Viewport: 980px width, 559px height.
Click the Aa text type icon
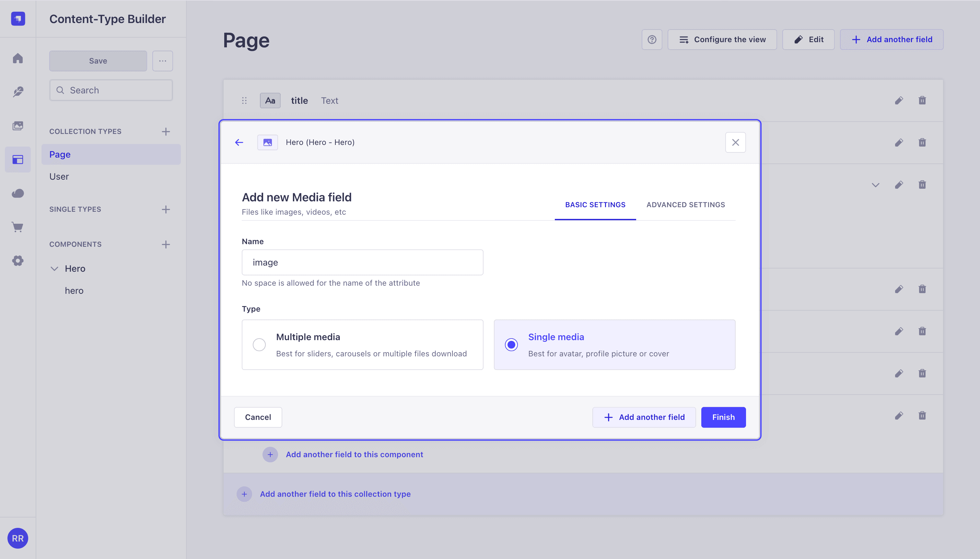270,101
